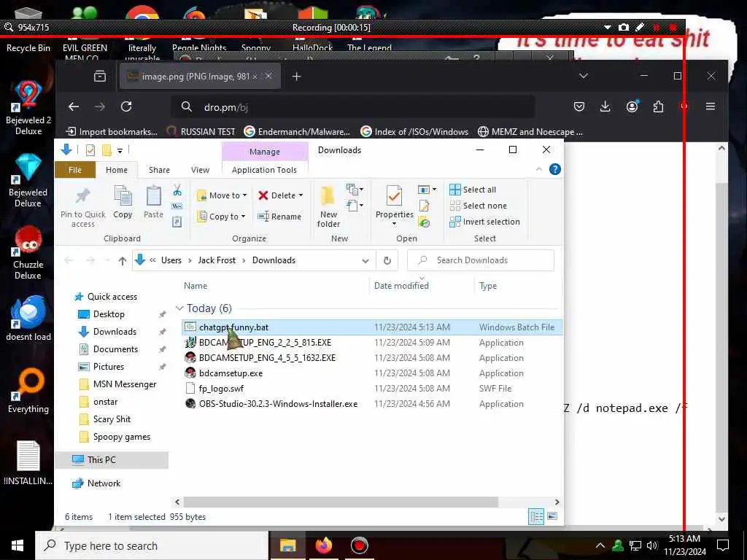747x560 pixels.
Task: Click the recorder screenshot camera icon
Action: tap(623, 28)
